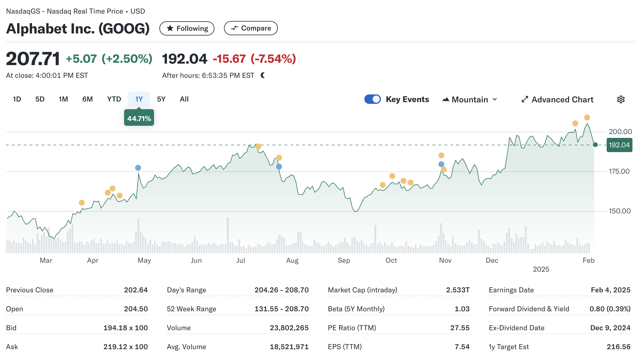The width and height of the screenshot is (644, 361).
Task: Open the Advanced Chart link
Action: pos(562,99)
